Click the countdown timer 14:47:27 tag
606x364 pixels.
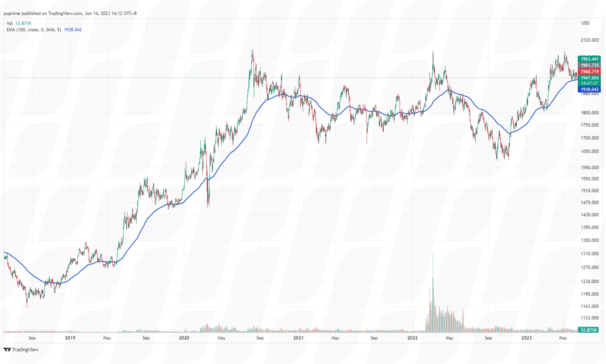click(588, 83)
